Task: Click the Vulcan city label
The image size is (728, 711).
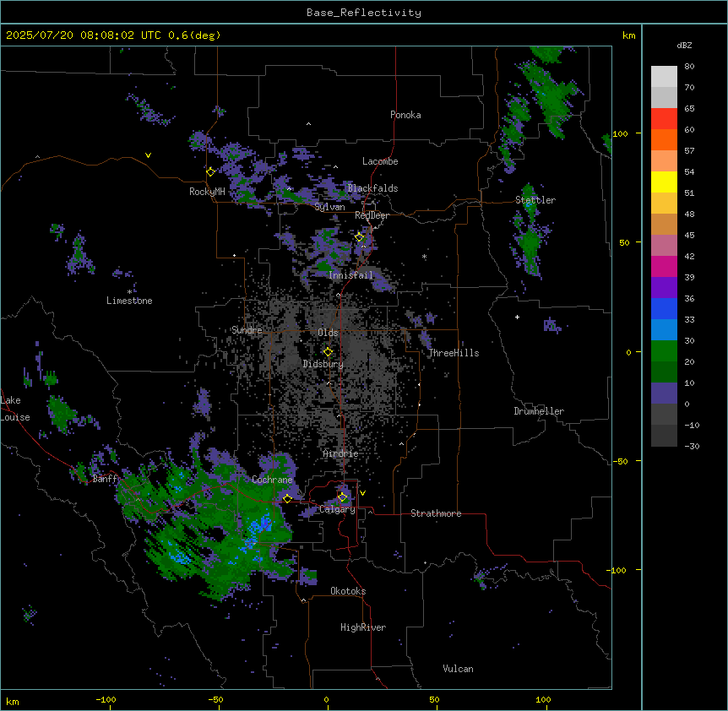Action: coord(459,669)
